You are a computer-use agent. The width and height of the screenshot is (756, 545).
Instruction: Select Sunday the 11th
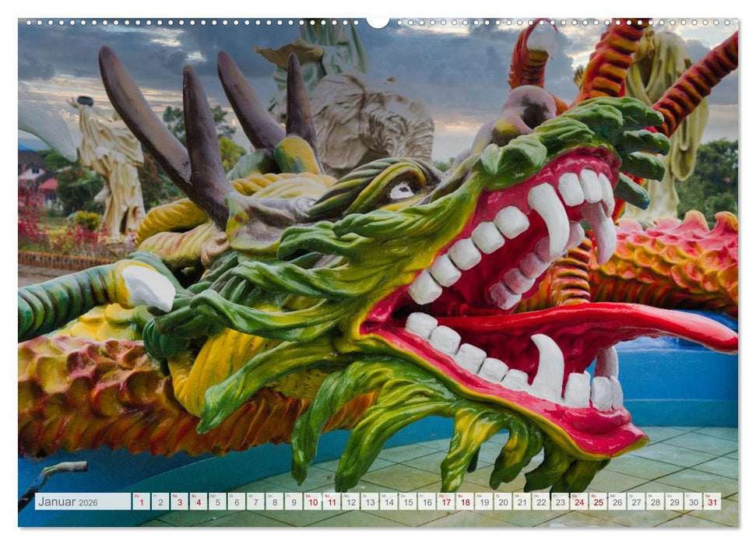click(331, 502)
